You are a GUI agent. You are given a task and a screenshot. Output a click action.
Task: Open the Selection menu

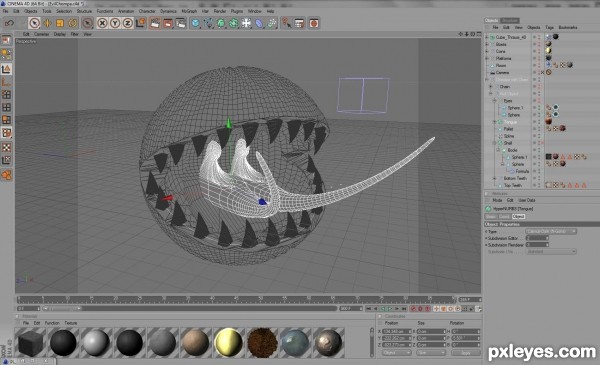[x=64, y=11]
